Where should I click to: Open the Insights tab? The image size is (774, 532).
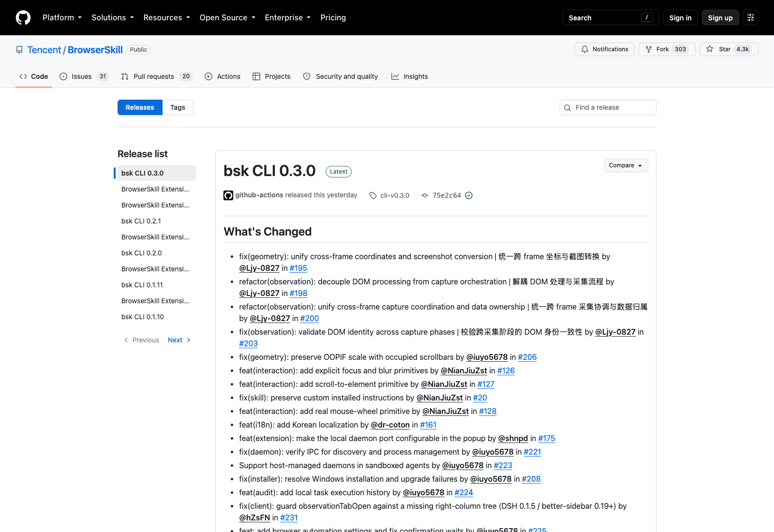410,76
